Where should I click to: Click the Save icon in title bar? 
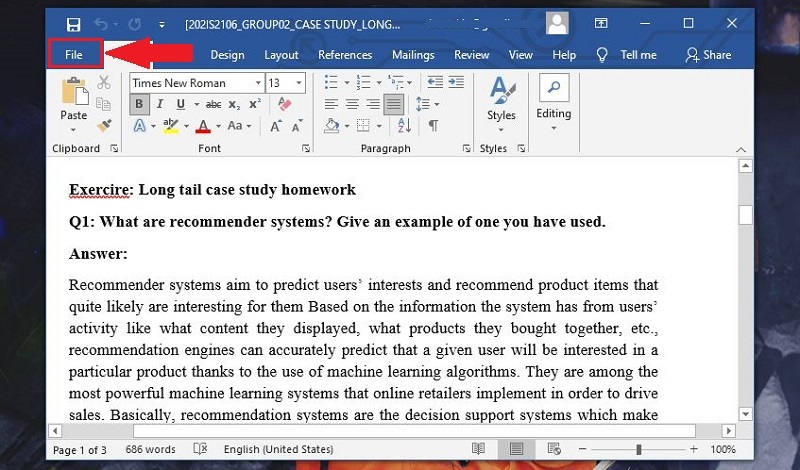point(73,24)
